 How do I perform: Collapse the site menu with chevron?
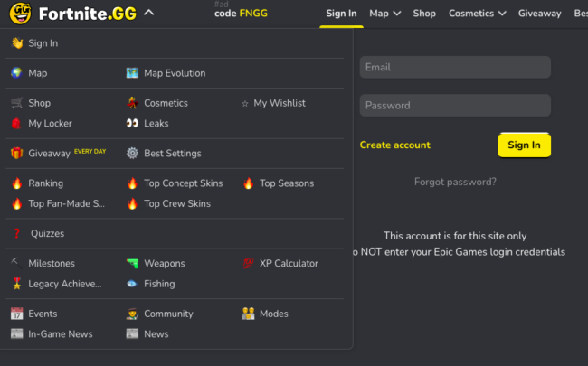149,14
